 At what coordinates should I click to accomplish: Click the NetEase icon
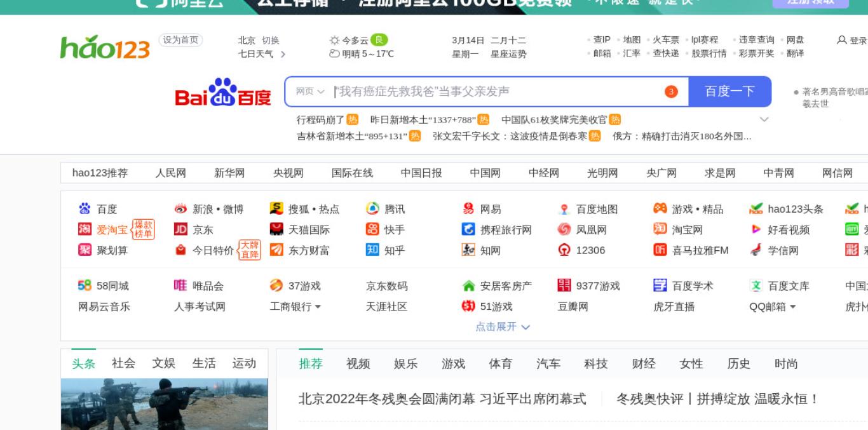point(468,209)
